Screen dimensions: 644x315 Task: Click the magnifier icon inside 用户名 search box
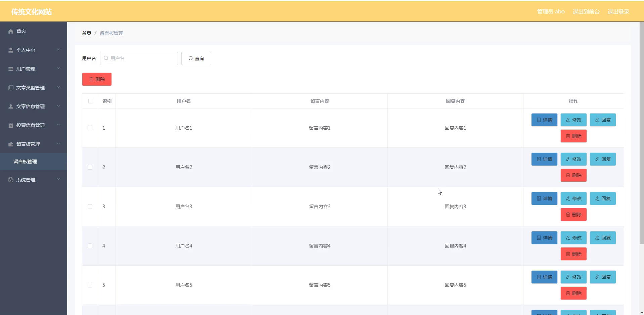pyautogui.click(x=106, y=58)
